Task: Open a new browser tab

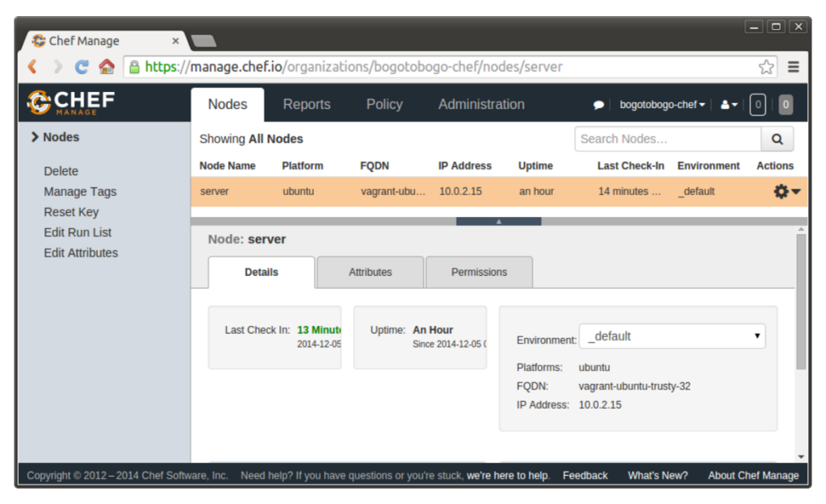Action: coord(203,41)
